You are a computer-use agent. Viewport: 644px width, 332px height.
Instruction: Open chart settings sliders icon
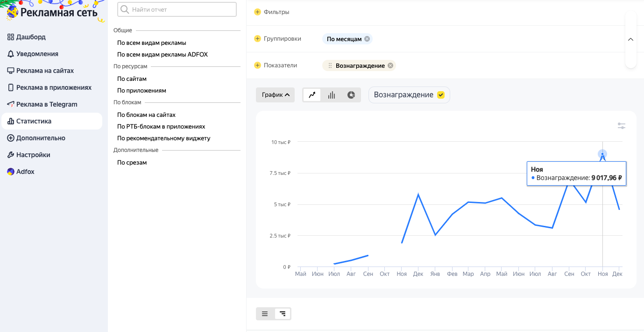pyautogui.click(x=621, y=126)
